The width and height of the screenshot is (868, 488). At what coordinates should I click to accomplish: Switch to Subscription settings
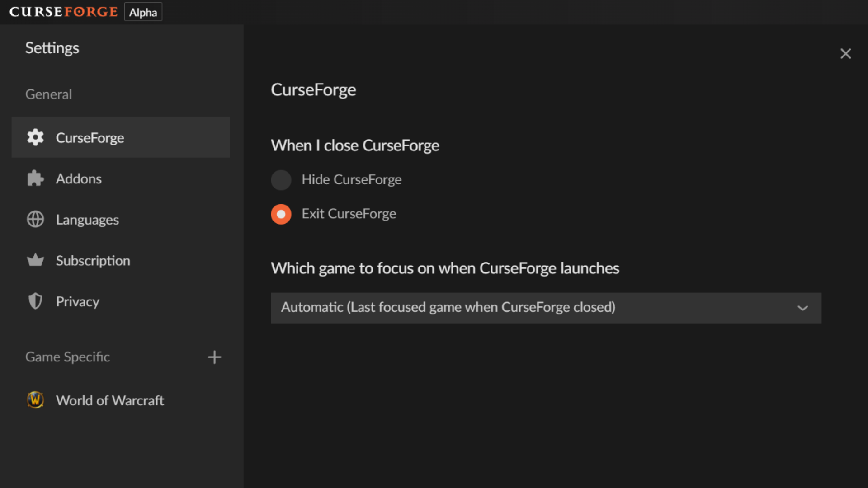click(121, 260)
